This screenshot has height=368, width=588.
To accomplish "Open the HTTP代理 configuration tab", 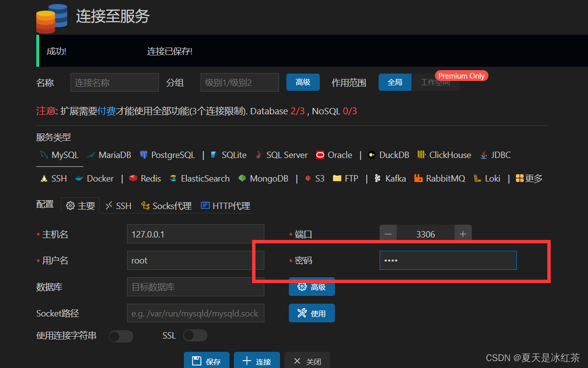I will [x=226, y=206].
